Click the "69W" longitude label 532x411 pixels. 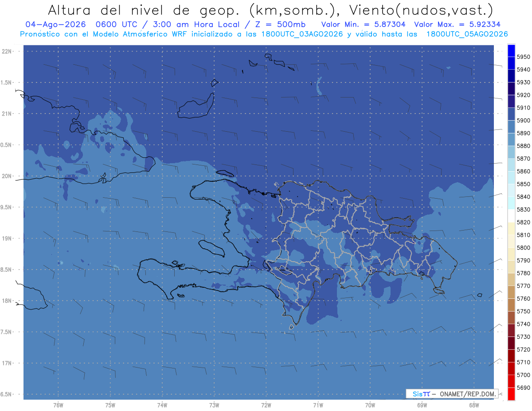pos(422,405)
